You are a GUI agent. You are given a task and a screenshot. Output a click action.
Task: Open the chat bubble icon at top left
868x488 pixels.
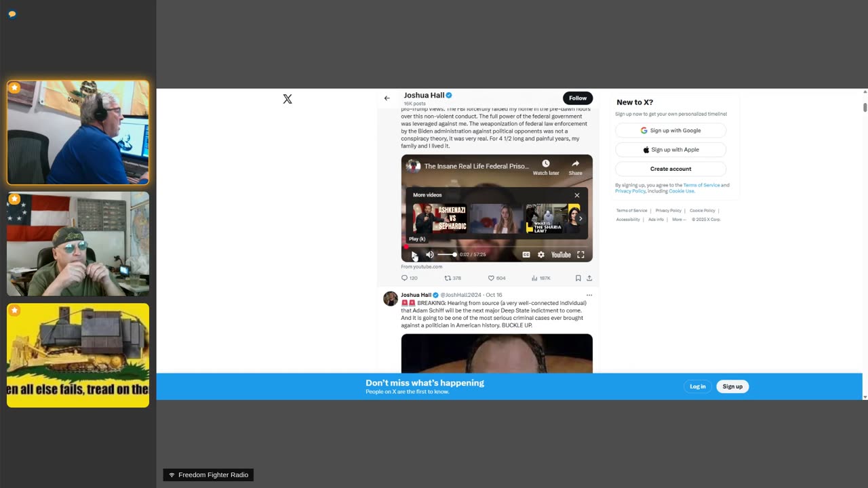[x=12, y=14]
